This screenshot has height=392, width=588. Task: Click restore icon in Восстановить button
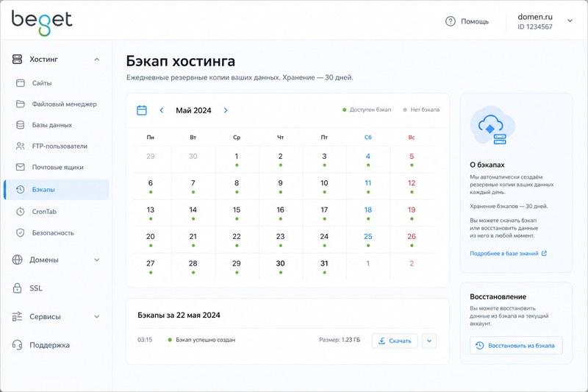[x=479, y=346]
